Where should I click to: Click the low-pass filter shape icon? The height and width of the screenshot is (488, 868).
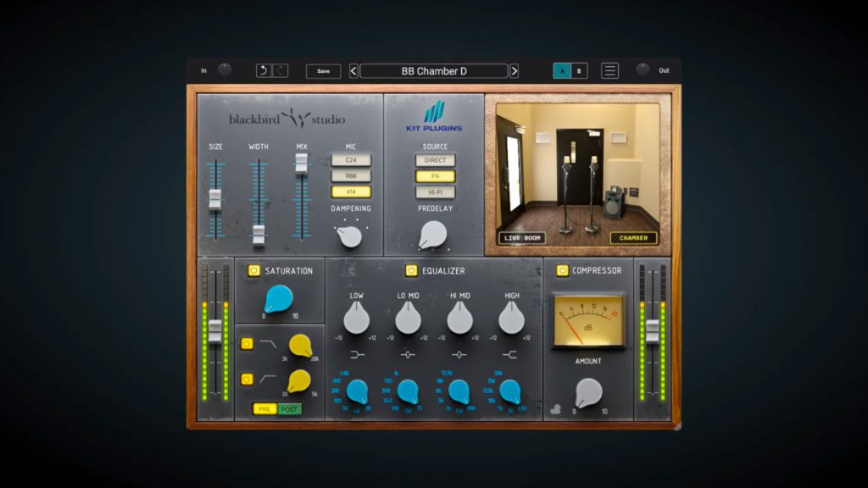(x=268, y=344)
